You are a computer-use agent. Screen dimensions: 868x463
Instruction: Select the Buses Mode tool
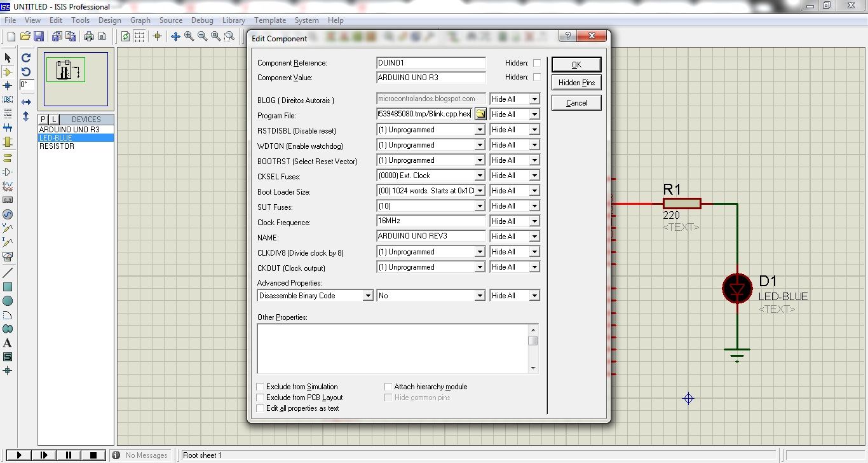[x=8, y=128]
